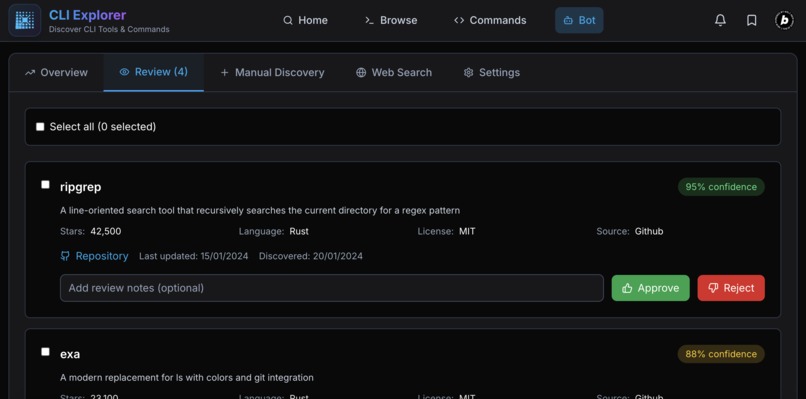Tick the ripgrep checkbox

(x=45, y=185)
